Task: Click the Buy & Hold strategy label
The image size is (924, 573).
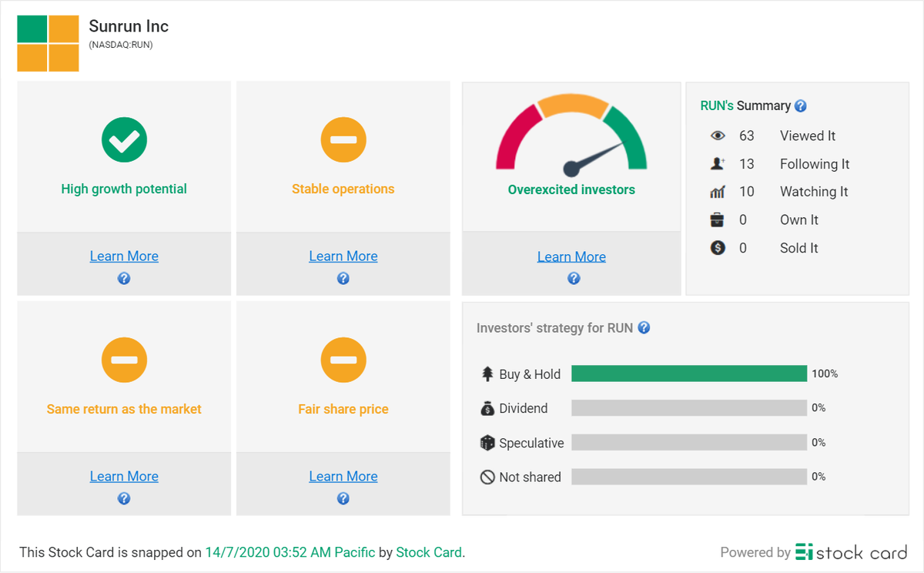Action: pyautogui.click(x=530, y=374)
